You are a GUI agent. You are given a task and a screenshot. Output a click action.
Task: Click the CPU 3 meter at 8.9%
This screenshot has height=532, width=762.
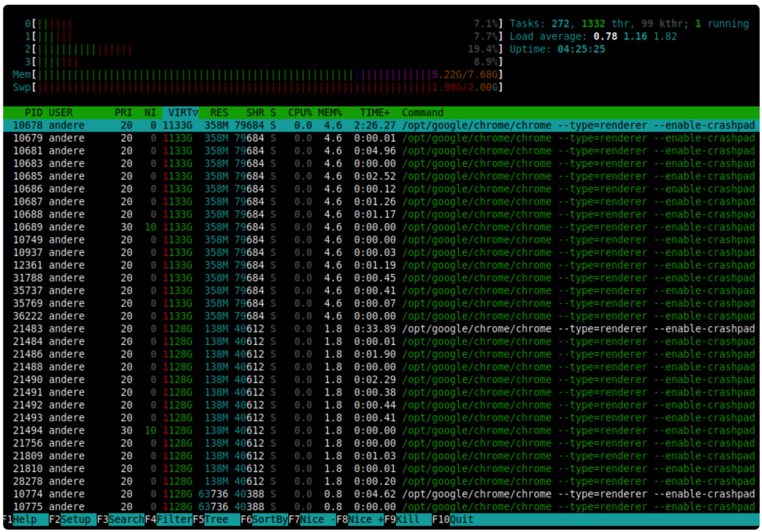pyautogui.click(x=263, y=61)
